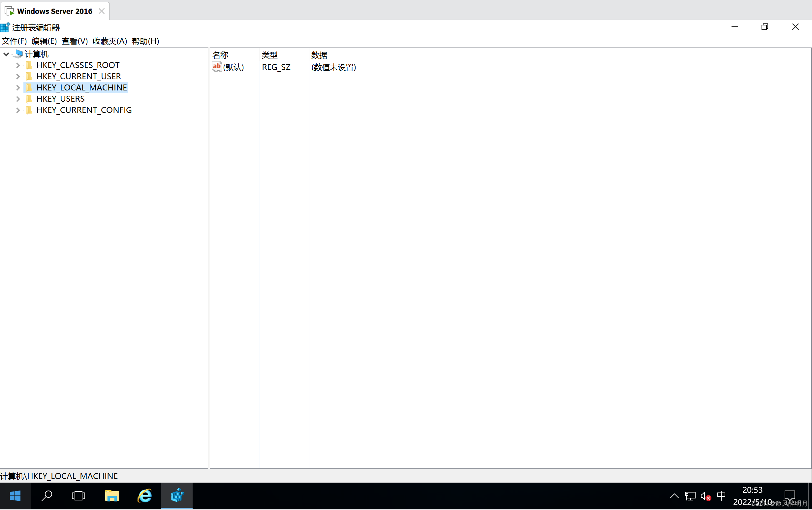Viewport: 812px width, 510px height.
Task: Open the 帮助(H) menu
Action: (x=145, y=41)
